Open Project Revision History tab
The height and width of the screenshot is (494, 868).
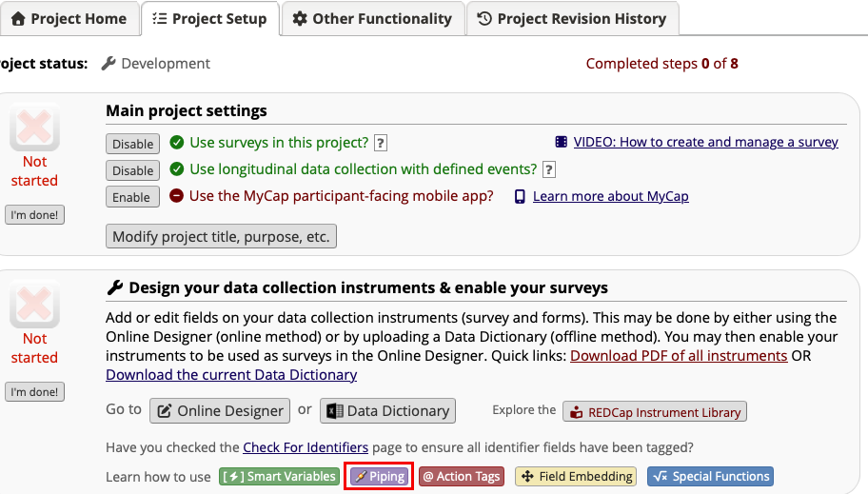pos(572,19)
